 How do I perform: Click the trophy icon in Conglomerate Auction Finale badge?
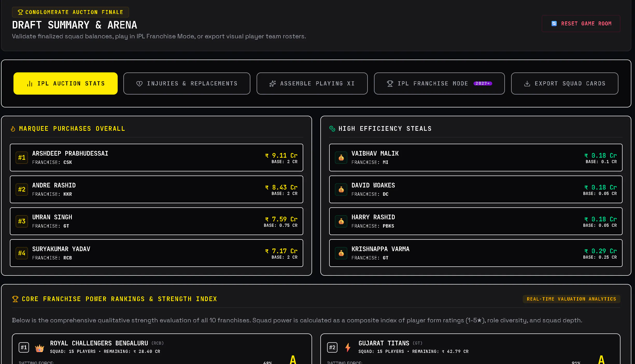(x=20, y=12)
